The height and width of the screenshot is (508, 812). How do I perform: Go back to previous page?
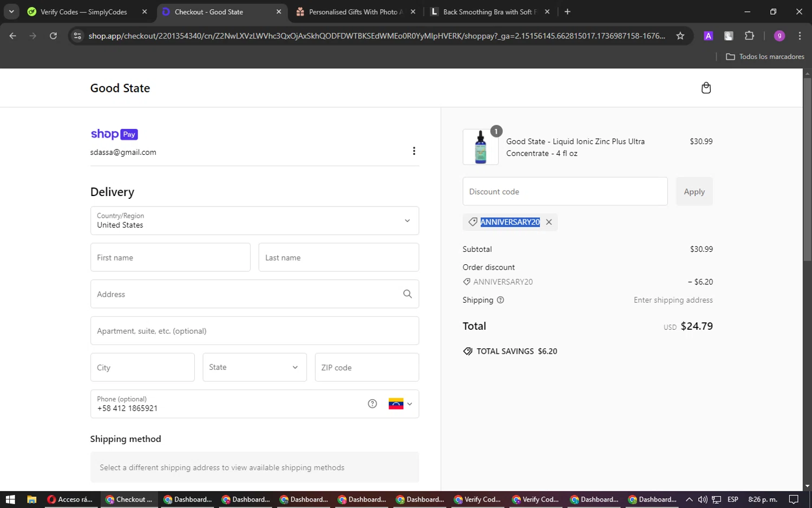coord(13,36)
